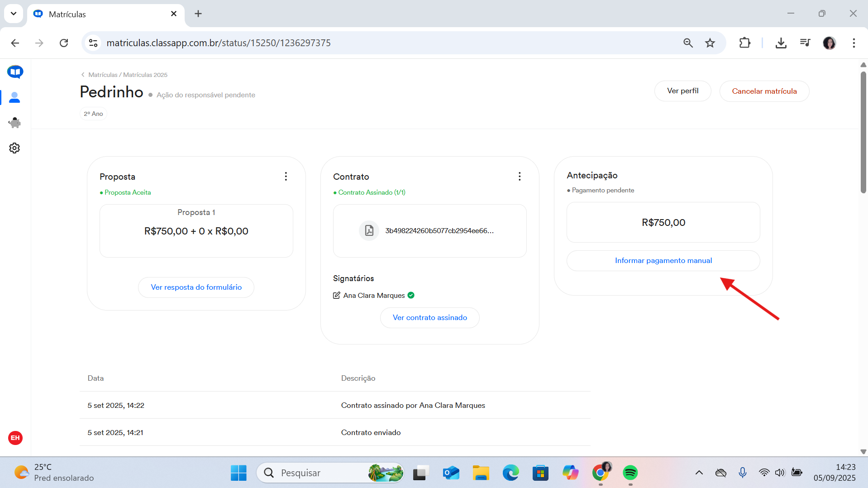868x488 pixels.
Task: Click the Proposta Aceita status label
Action: (x=125, y=192)
